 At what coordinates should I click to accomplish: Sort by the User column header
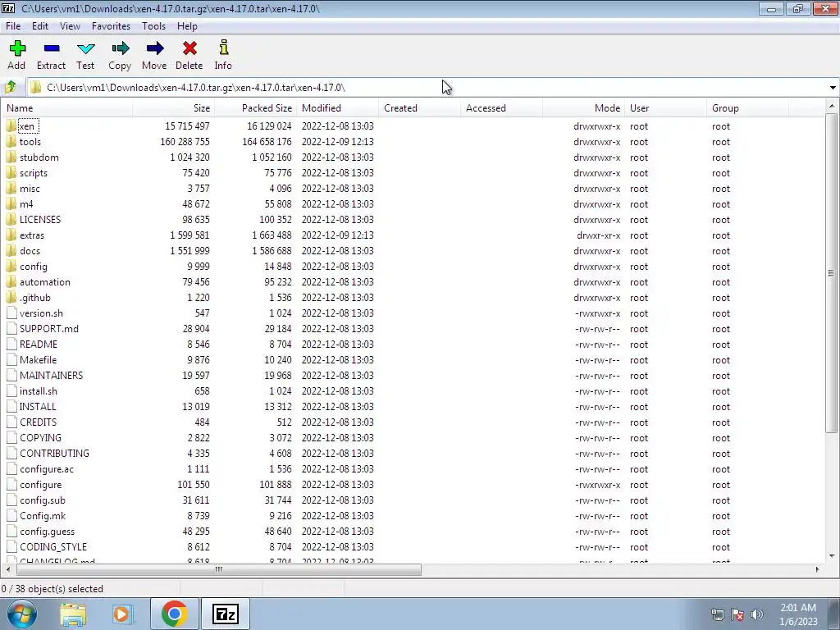(x=665, y=107)
